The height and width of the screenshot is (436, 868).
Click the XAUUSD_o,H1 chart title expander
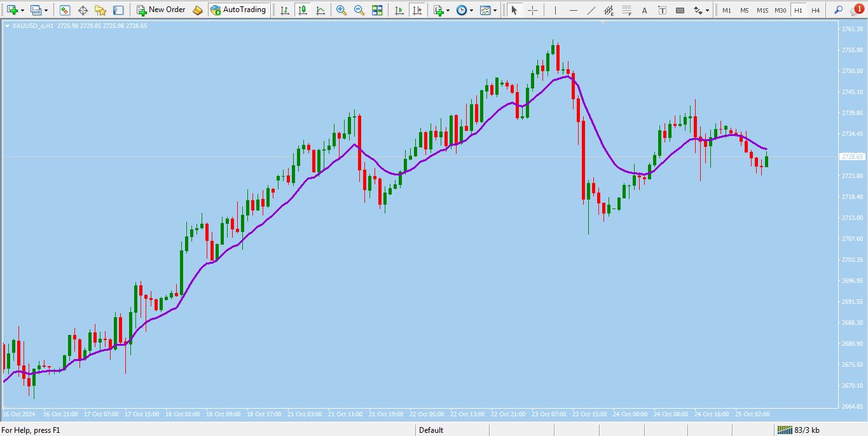[7, 26]
